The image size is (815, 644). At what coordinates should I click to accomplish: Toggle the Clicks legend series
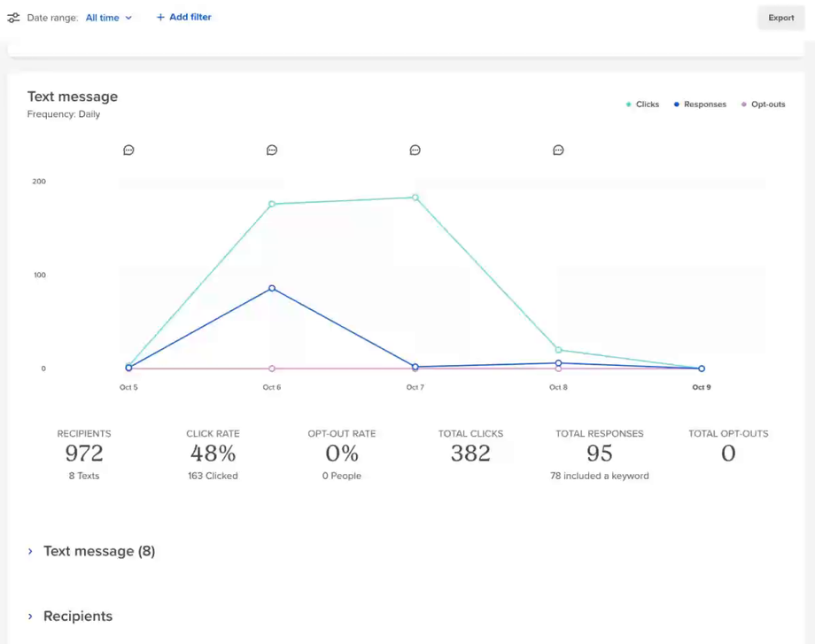click(642, 105)
